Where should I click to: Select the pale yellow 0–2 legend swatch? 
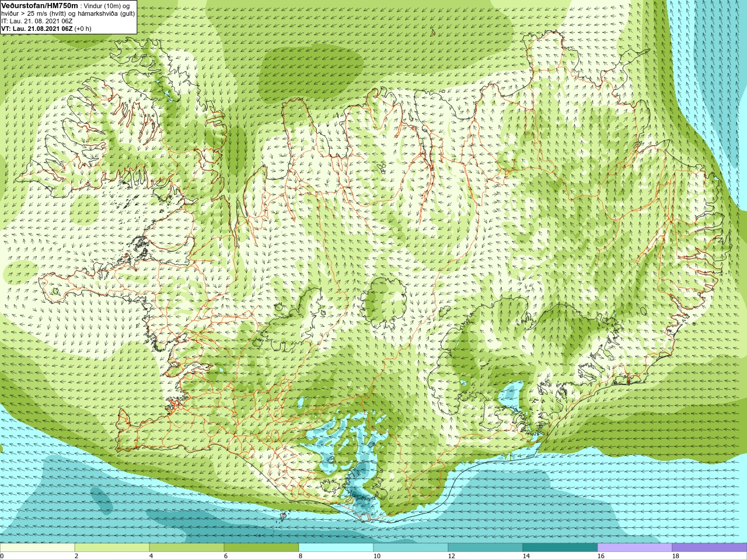click(37, 548)
